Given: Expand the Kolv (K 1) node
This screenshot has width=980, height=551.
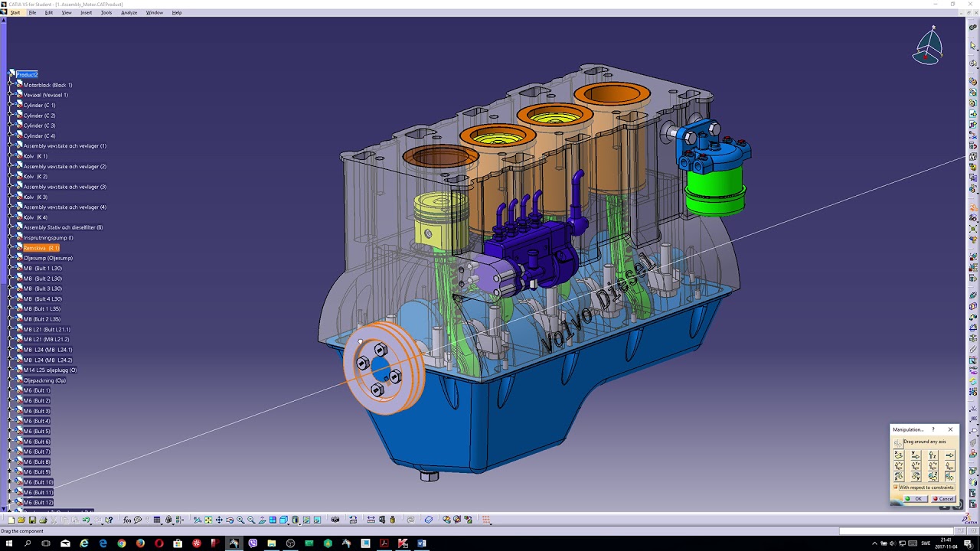Looking at the screenshot, I should (x=11, y=156).
